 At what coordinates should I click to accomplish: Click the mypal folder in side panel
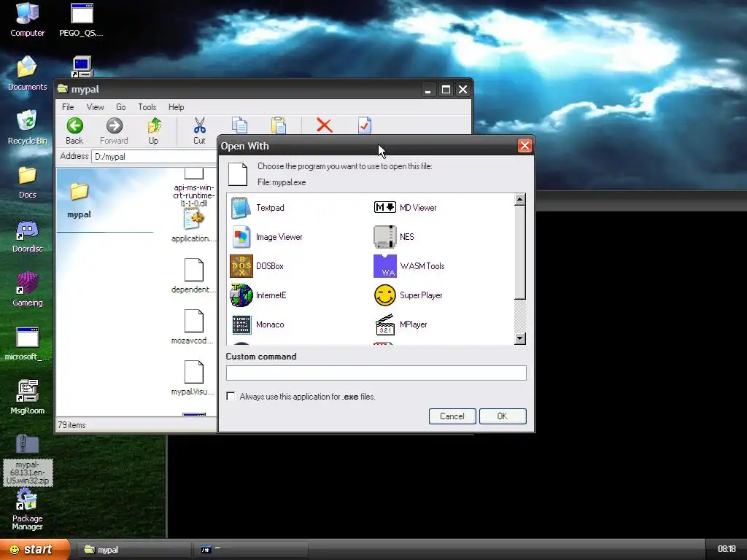point(79,201)
